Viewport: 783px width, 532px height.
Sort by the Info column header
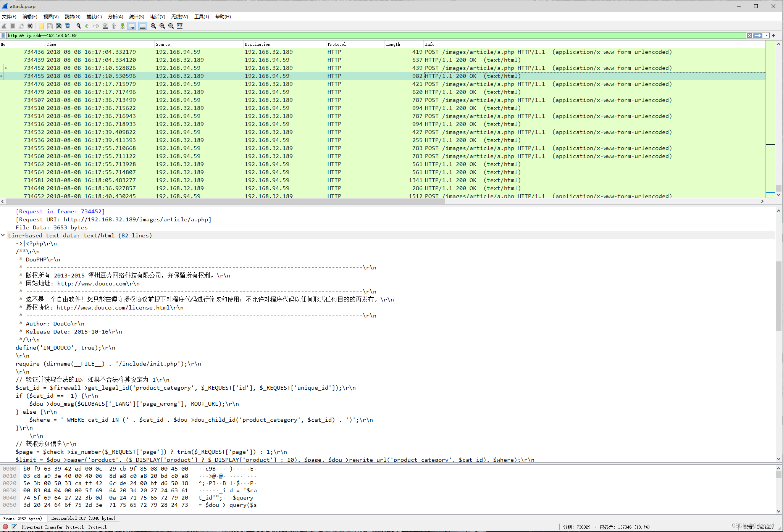595,44
